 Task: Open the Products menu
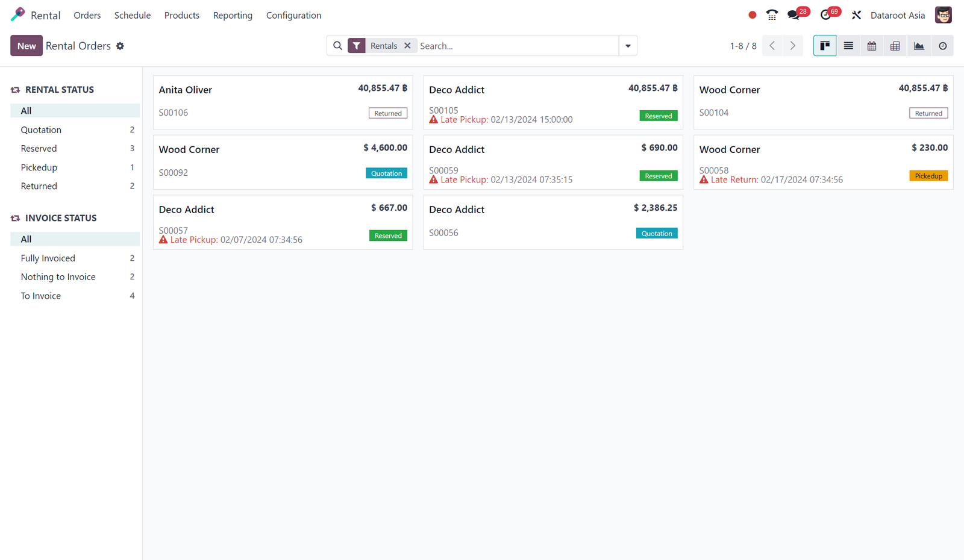(182, 16)
